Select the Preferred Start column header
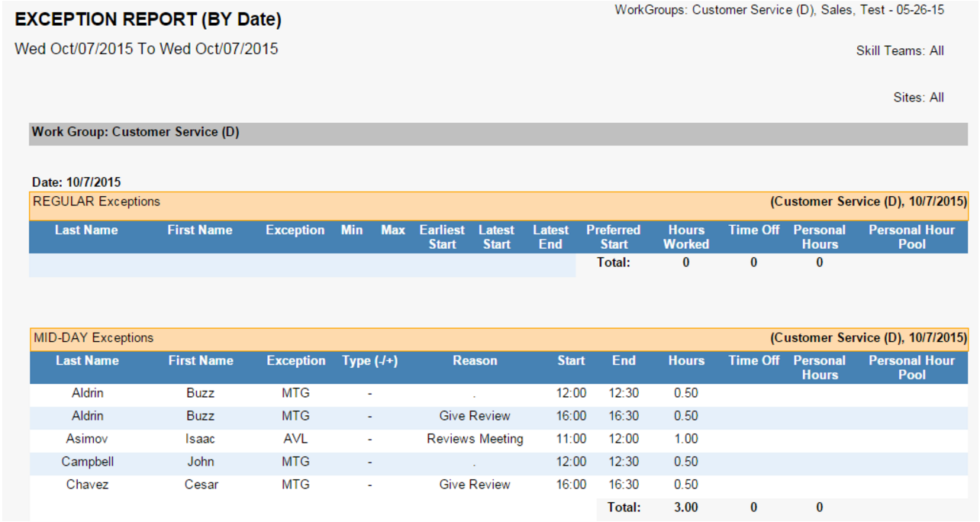 (x=613, y=237)
